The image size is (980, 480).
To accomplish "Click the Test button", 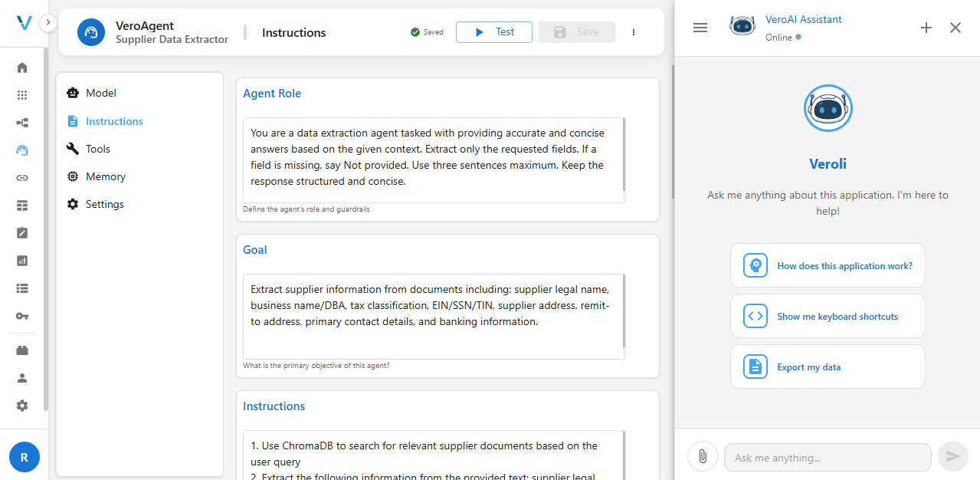I will [x=494, y=32].
